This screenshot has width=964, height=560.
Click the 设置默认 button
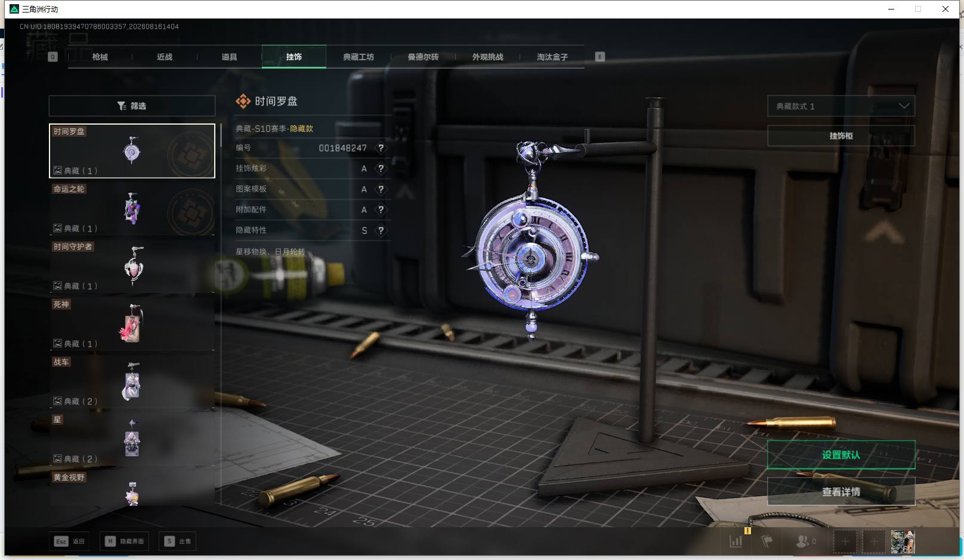pos(841,455)
